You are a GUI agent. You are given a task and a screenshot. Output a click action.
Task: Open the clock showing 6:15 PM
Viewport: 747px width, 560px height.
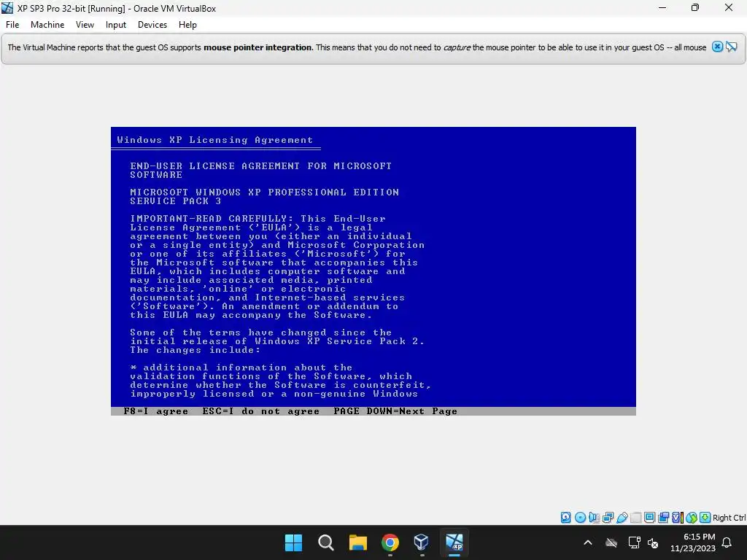693,542
